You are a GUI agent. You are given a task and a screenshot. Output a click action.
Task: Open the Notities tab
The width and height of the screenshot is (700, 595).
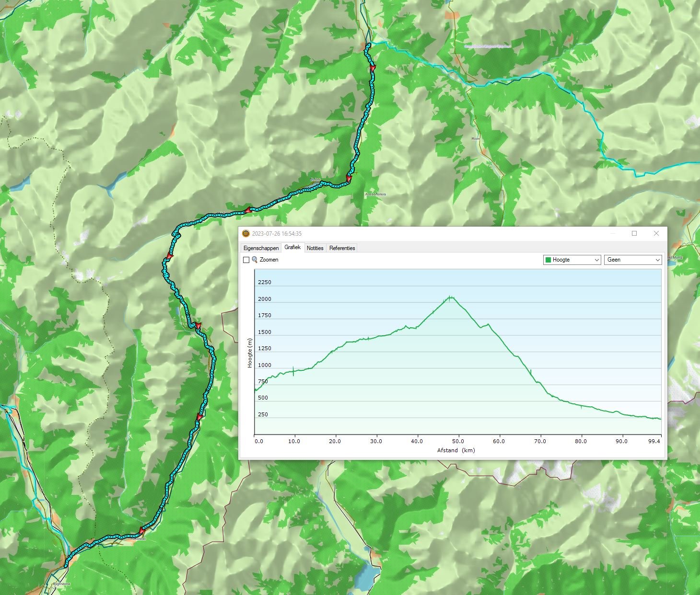click(315, 248)
